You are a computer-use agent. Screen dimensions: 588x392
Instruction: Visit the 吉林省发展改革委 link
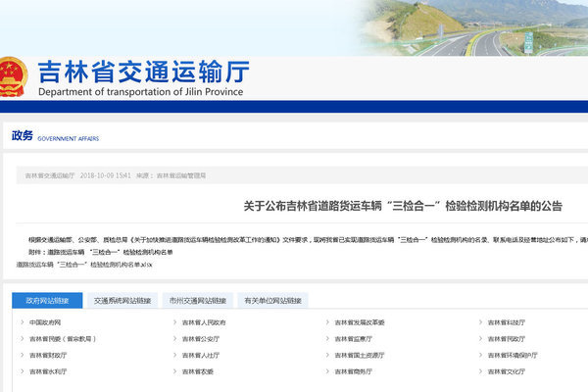coord(359,322)
